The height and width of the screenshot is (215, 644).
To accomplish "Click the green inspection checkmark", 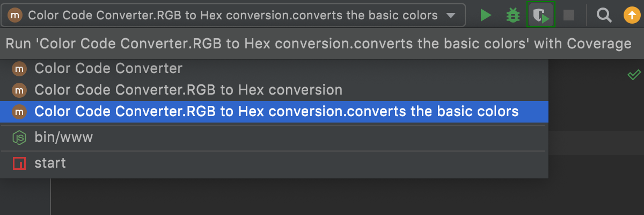I will coord(634,75).
